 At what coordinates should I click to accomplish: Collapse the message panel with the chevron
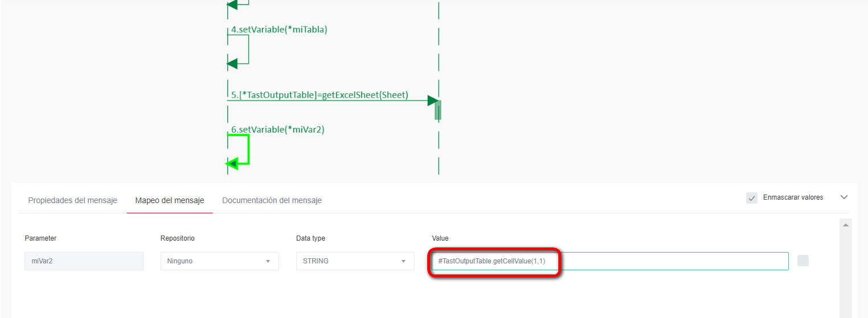tap(844, 197)
